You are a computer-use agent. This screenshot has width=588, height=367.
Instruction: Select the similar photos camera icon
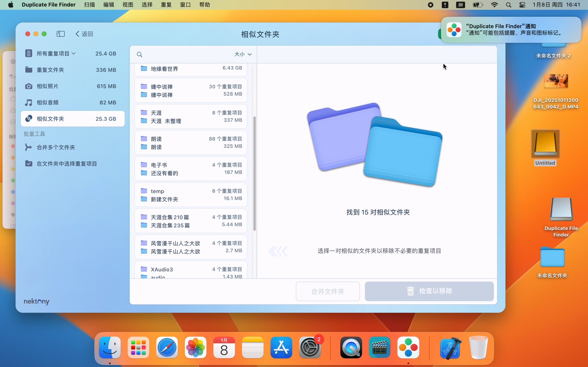29,86
